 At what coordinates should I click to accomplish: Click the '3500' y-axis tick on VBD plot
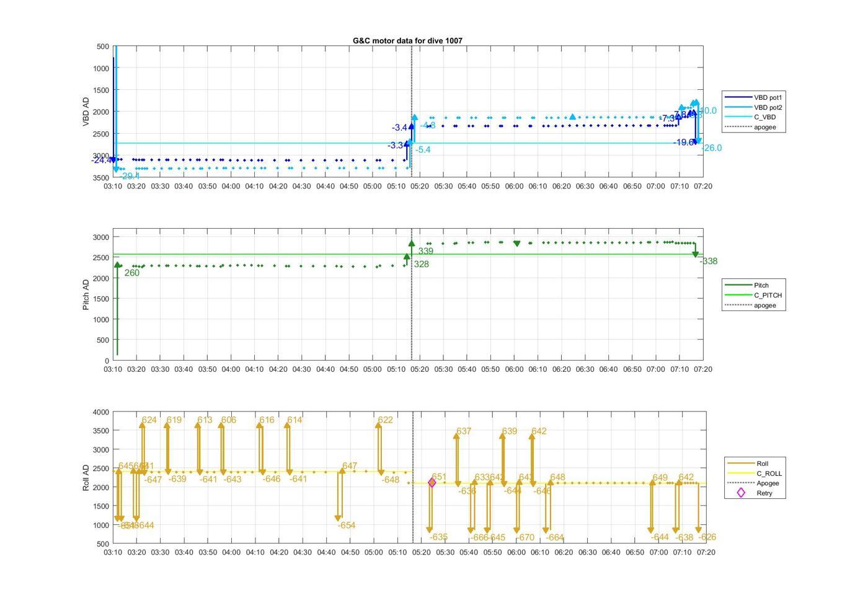click(101, 178)
